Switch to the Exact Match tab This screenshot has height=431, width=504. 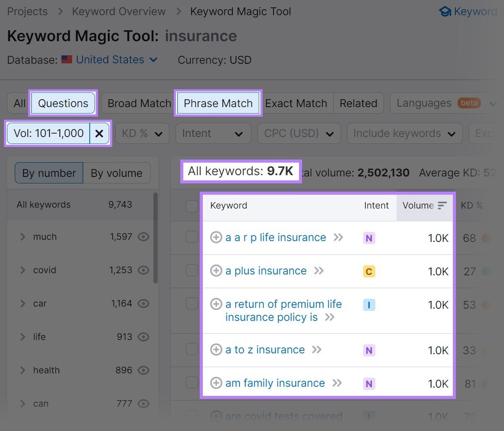point(296,103)
